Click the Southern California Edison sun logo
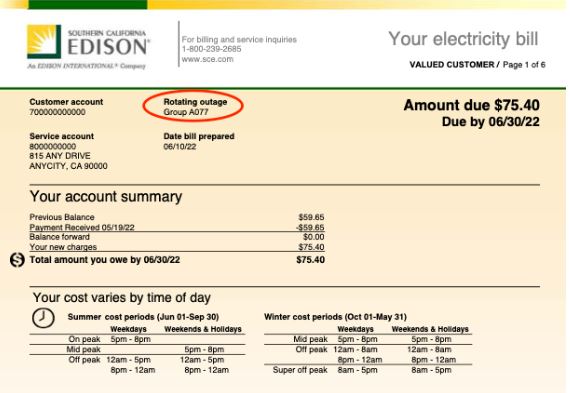This screenshot has width=570, height=393. click(44, 41)
